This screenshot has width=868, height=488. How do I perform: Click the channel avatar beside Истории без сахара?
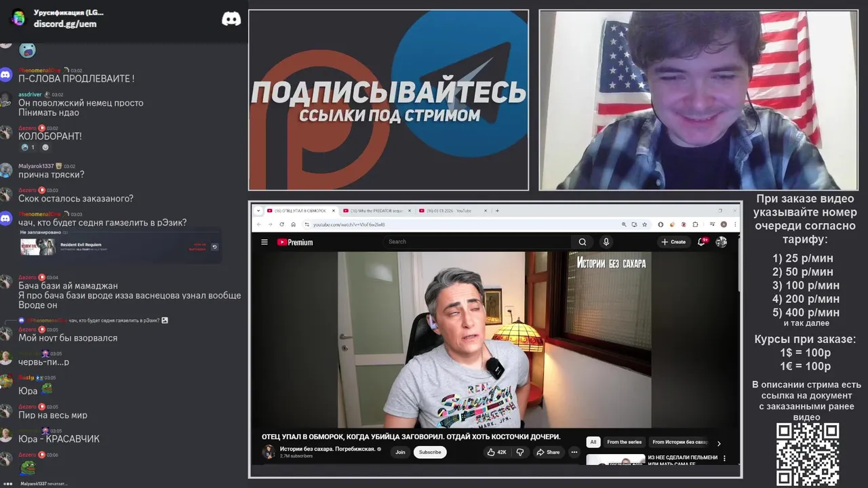pyautogui.click(x=269, y=452)
